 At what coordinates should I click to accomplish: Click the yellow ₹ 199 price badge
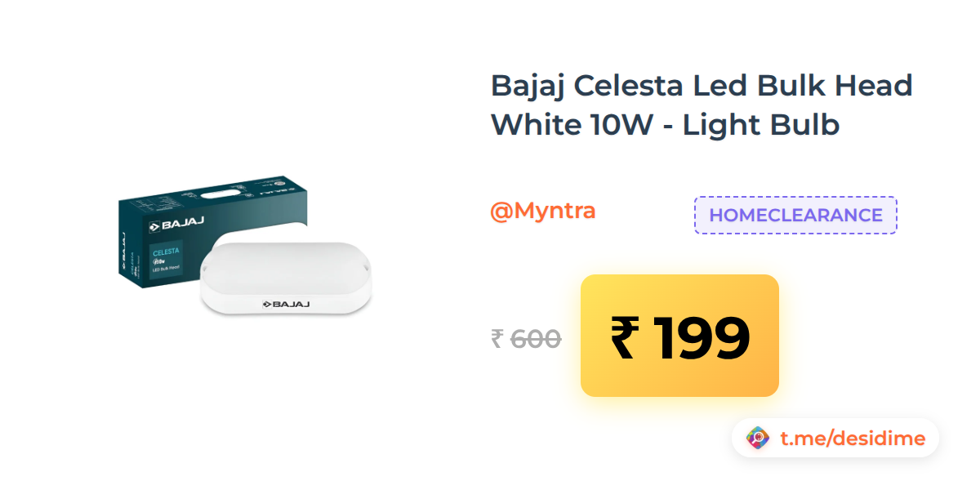point(679,336)
